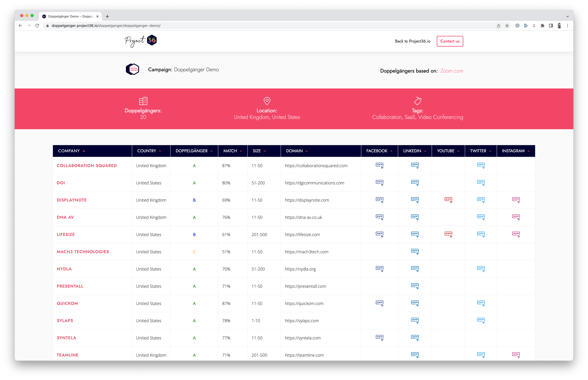
Task: Expand the tab search chevron
Action: tap(567, 16)
